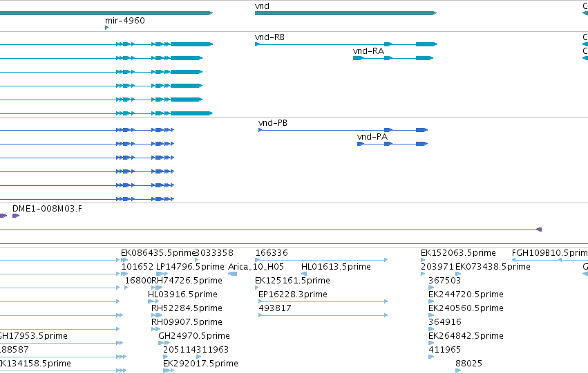
Task: Click the 411965 feature label
Action: [444, 350]
